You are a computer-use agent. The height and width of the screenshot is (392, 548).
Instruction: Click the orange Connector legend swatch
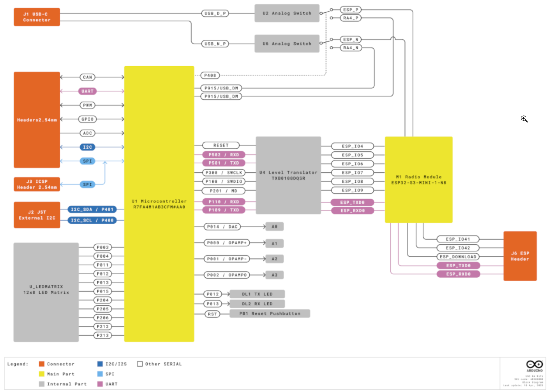(x=42, y=364)
